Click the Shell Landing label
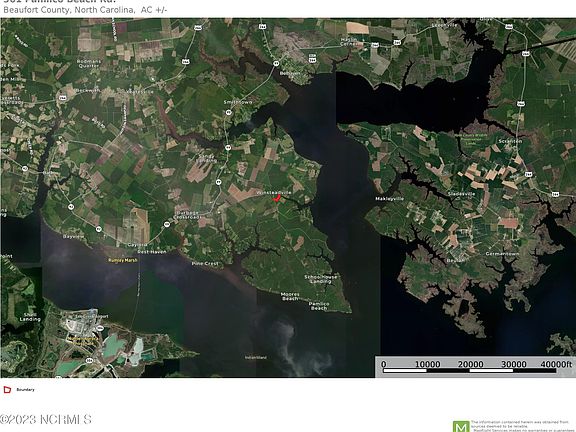 (x=30, y=317)
